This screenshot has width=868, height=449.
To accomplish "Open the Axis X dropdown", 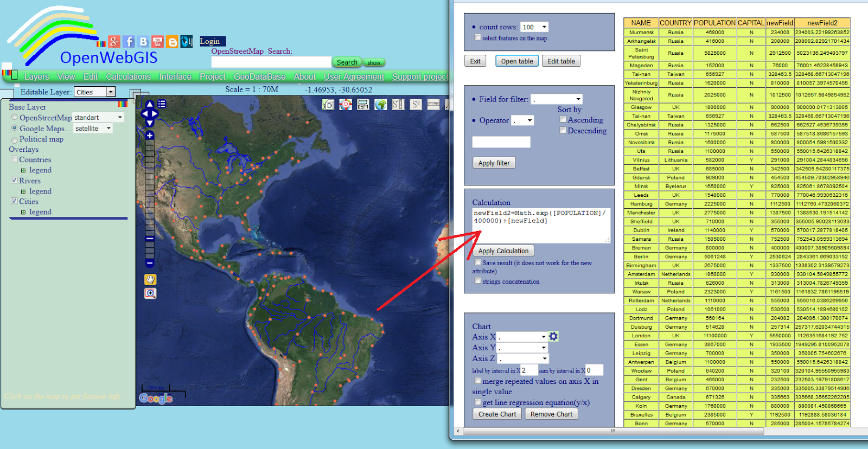I will [523, 337].
